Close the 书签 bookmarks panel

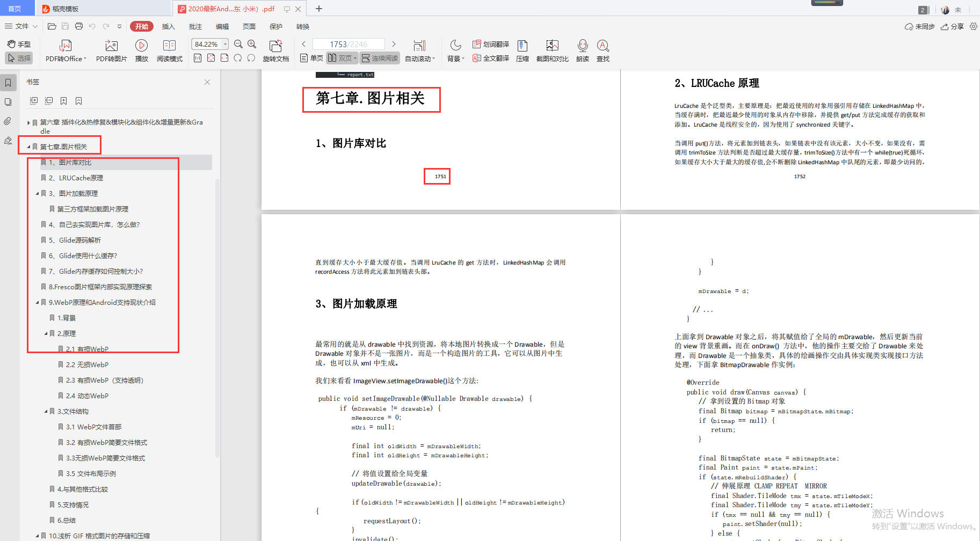[x=207, y=82]
